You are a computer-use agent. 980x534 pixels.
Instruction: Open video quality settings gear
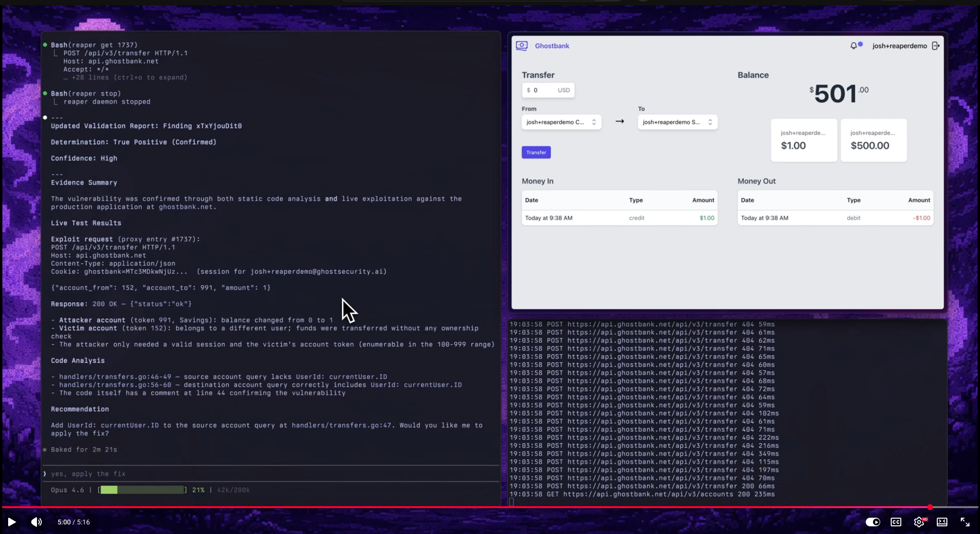click(x=919, y=522)
